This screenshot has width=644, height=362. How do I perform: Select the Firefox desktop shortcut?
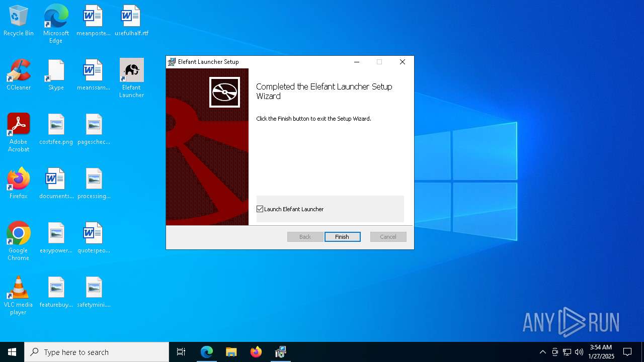19,184
